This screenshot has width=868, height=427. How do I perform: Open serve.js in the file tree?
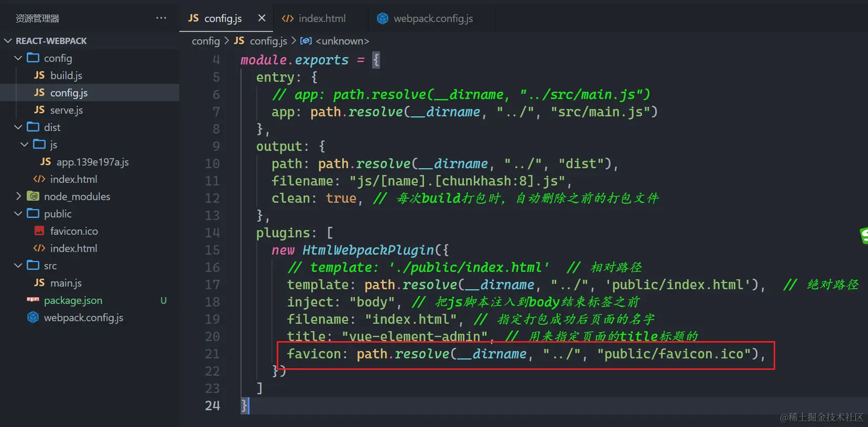[x=67, y=110]
